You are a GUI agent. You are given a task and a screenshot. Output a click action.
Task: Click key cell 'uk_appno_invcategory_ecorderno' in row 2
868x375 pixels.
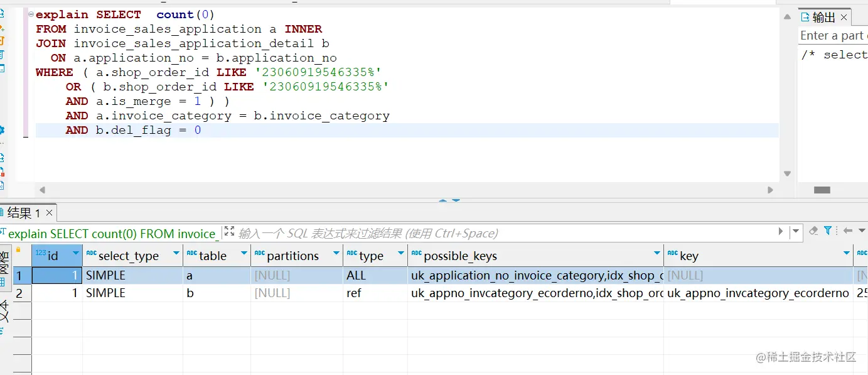[x=758, y=293]
